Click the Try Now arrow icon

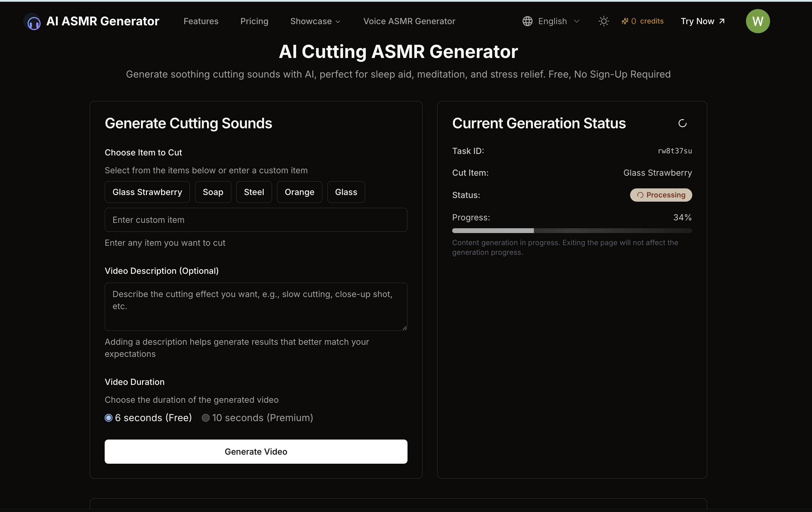(x=722, y=21)
